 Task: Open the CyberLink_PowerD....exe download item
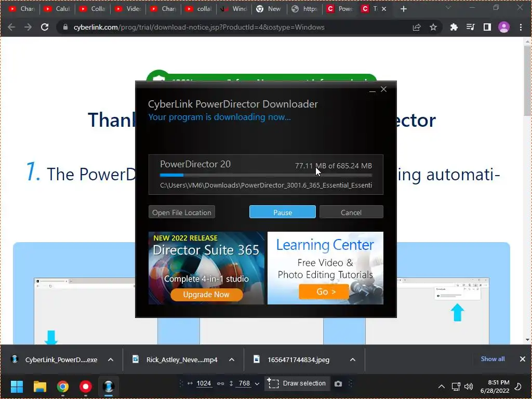pos(55,360)
